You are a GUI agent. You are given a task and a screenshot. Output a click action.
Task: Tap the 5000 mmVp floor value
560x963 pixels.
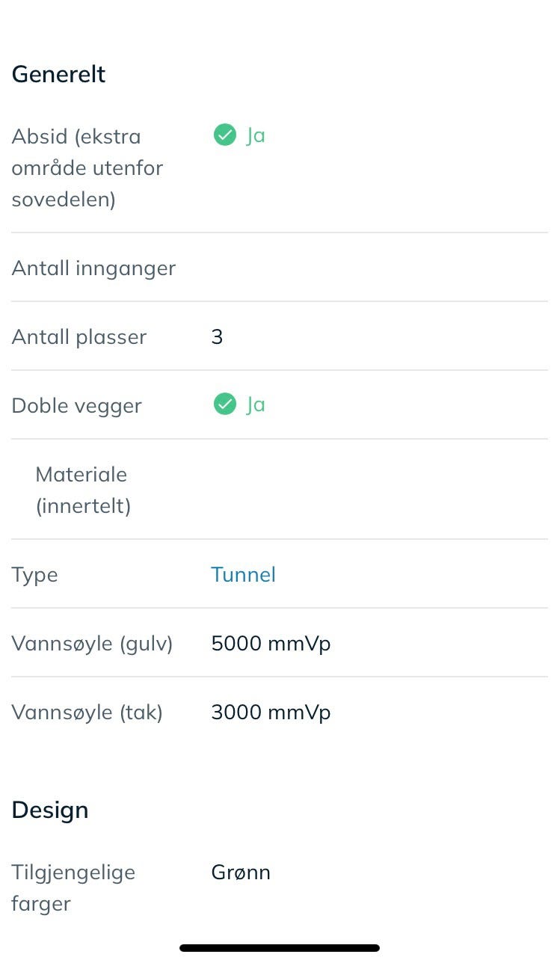pyautogui.click(x=271, y=643)
